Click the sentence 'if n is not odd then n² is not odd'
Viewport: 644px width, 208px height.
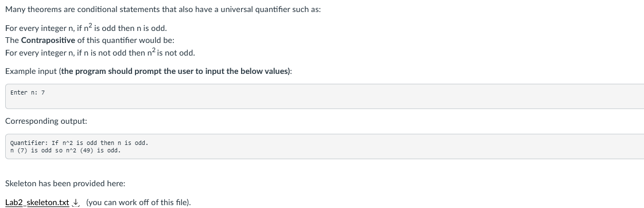[136, 53]
